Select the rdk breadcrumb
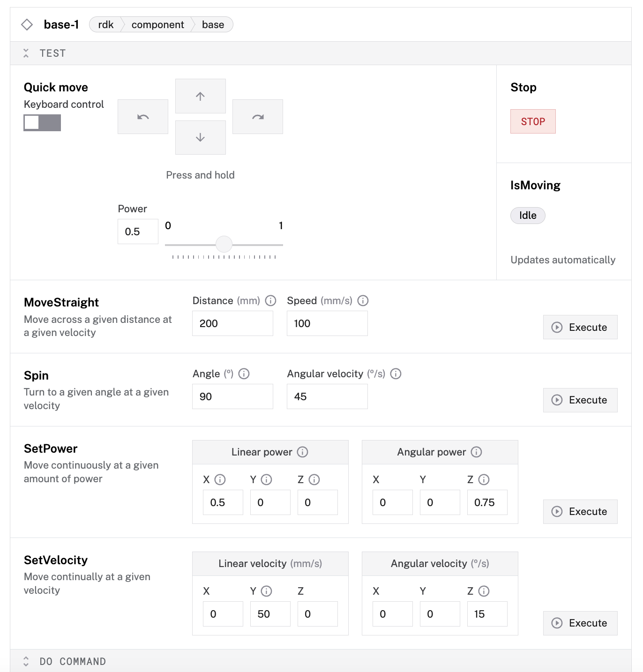Screen dimensions: 643x672 (x=105, y=24)
